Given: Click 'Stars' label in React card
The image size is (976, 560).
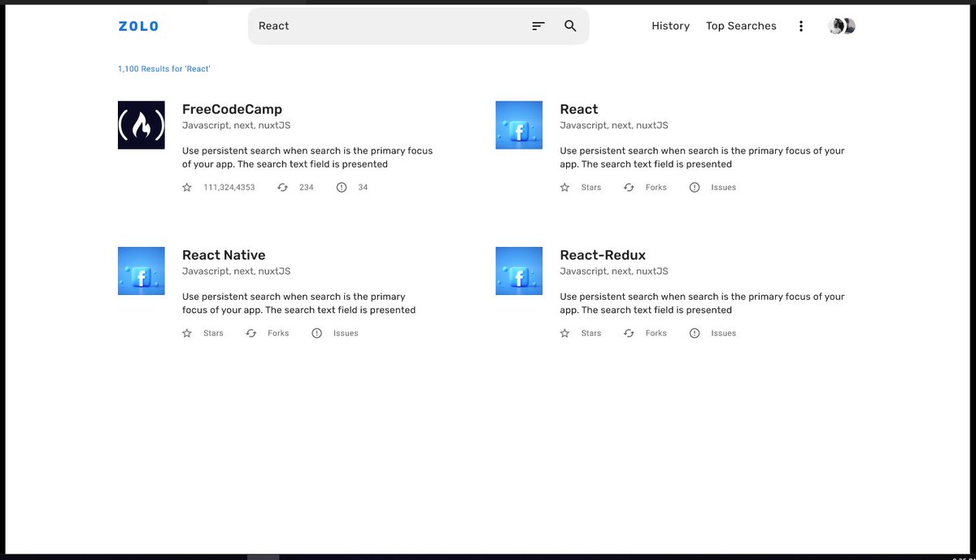Looking at the screenshot, I should pos(591,188).
